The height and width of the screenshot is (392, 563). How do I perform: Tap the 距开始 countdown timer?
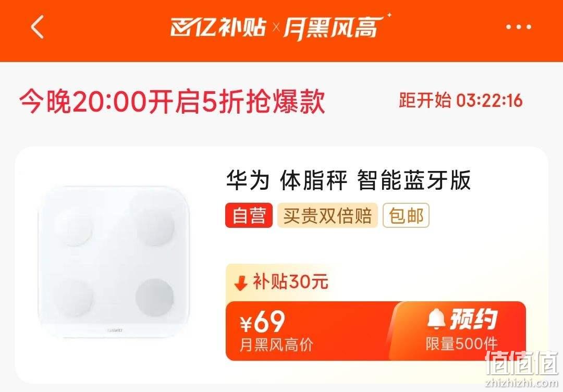(x=460, y=100)
